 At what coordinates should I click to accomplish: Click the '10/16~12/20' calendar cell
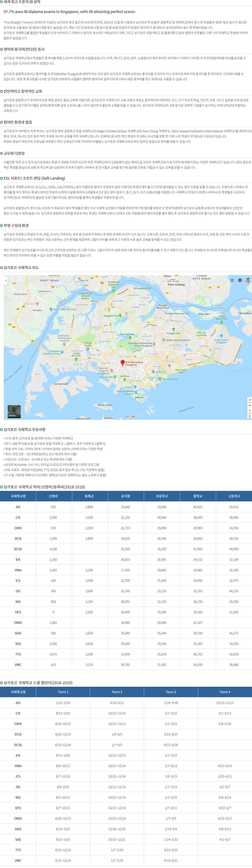(117, 829)
